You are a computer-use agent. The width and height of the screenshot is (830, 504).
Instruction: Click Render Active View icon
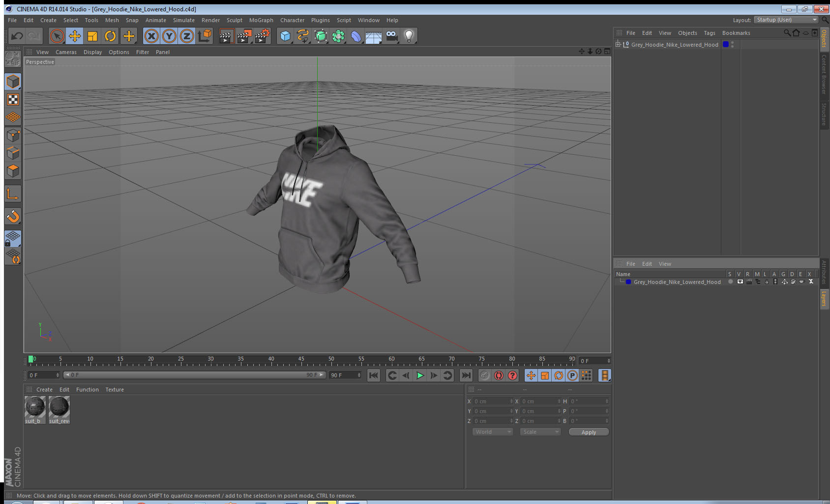pos(226,36)
